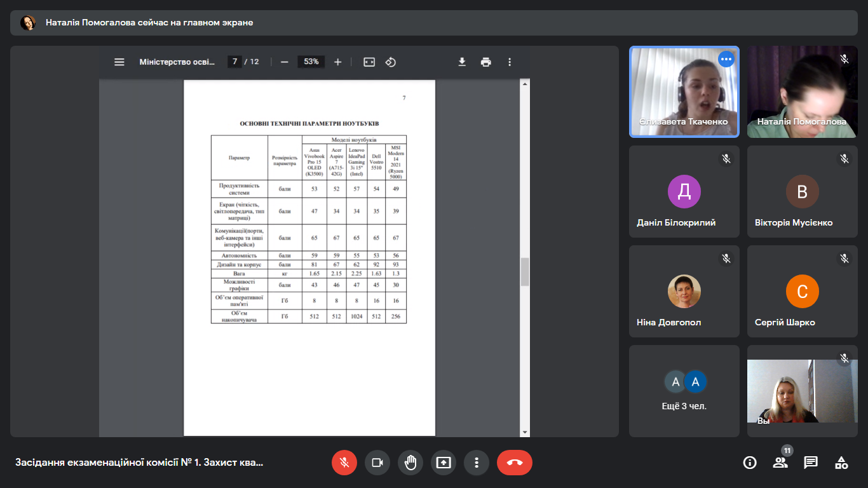Click the 'Вага' table row label
This screenshot has height=488, width=868.
tap(240, 273)
